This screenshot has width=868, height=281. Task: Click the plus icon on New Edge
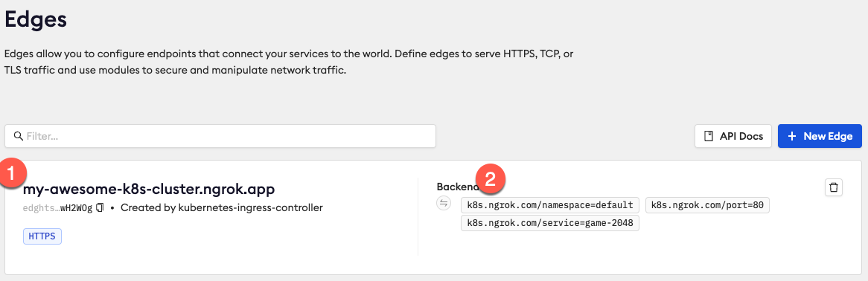[x=792, y=136]
